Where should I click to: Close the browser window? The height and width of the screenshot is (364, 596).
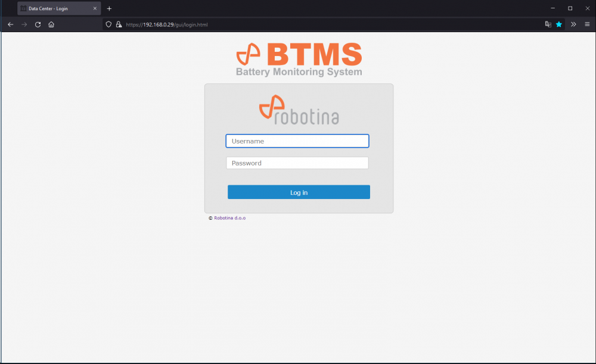point(587,8)
